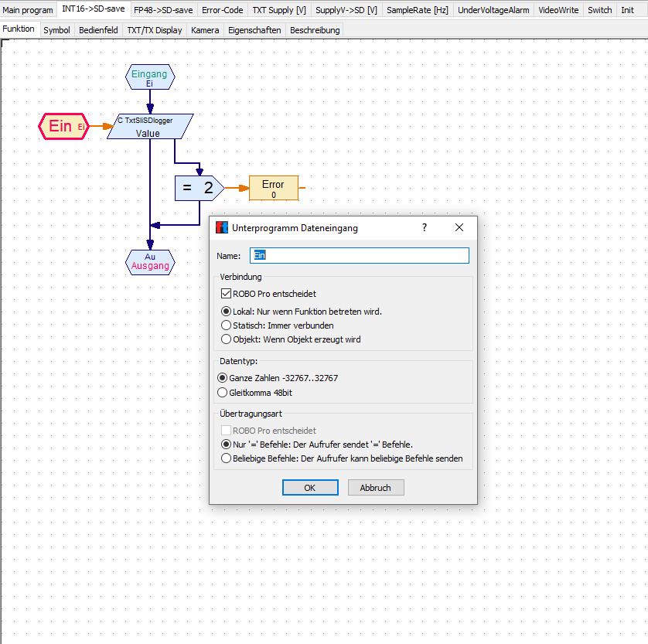Open the UnderVoltageAlarm tab
Viewport: 648px width, 644px height.
[493, 10]
